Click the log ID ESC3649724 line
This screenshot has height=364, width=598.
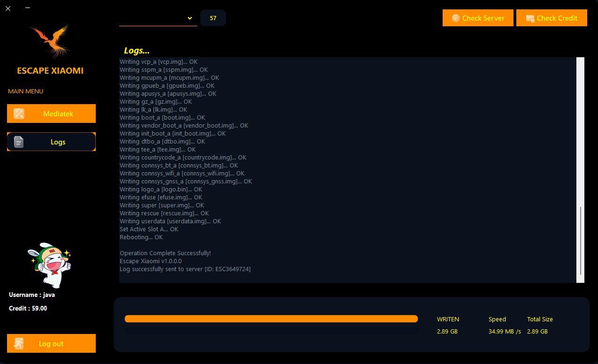coord(185,269)
